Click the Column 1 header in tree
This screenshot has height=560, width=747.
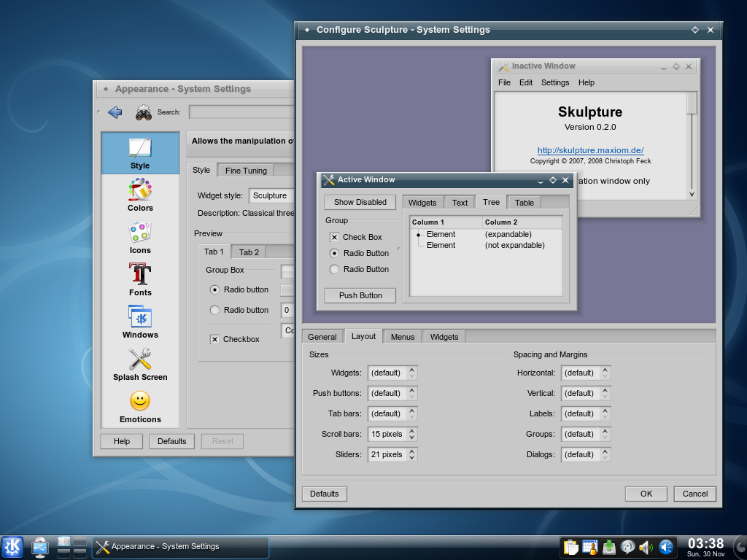click(x=446, y=222)
